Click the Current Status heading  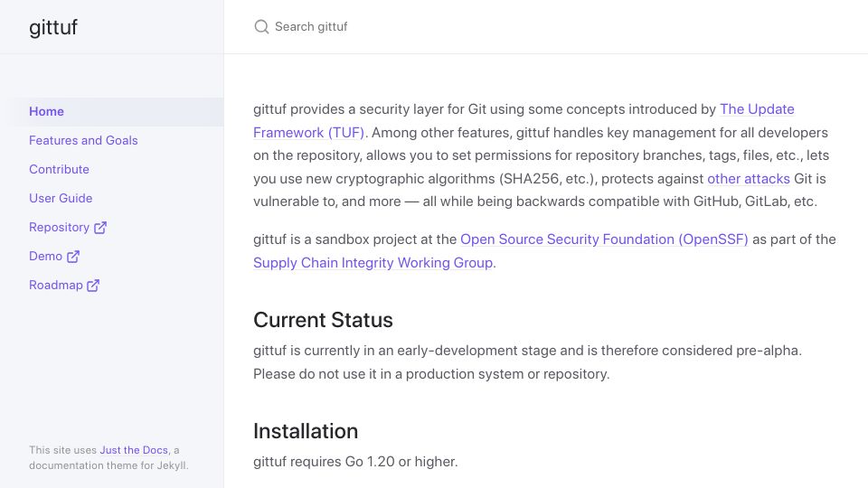(x=324, y=320)
